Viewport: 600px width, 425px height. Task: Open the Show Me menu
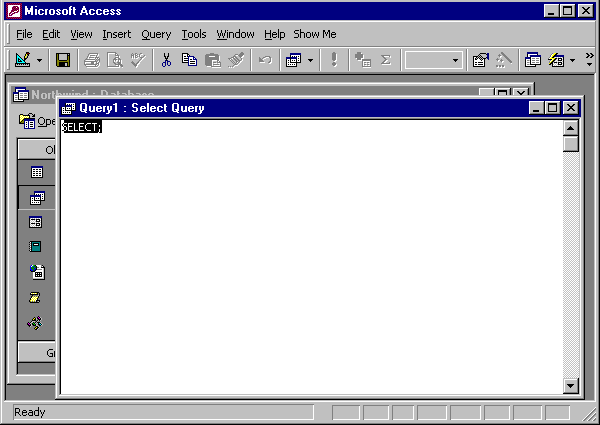point(315,34)
